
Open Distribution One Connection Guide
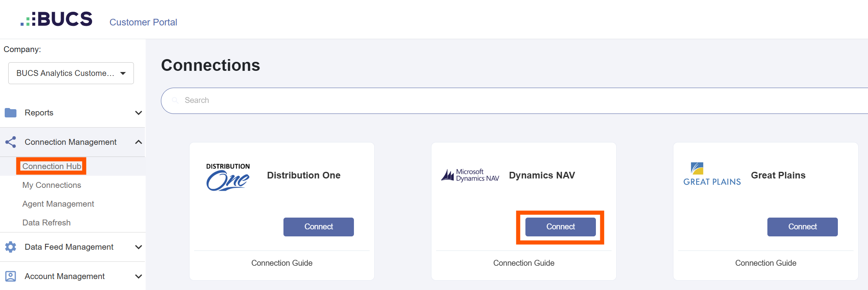pyautogui.click(x=282, y=263)
